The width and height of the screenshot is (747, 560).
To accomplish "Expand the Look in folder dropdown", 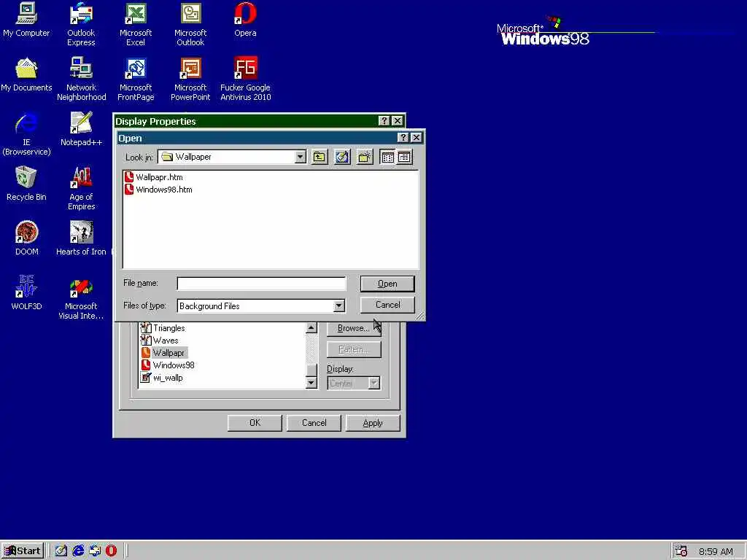I will click(x=300, y=157).
